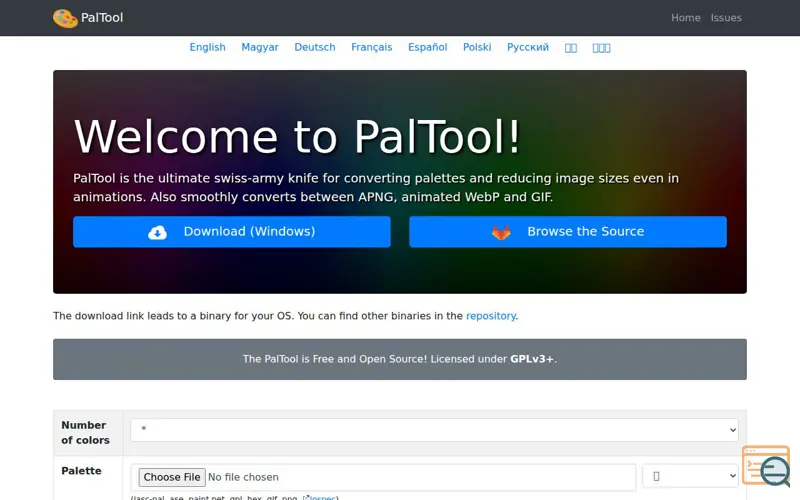Click the GitLab fox icon
The height and width of the screenshot is (500, 800).
(x=501, y=232)
